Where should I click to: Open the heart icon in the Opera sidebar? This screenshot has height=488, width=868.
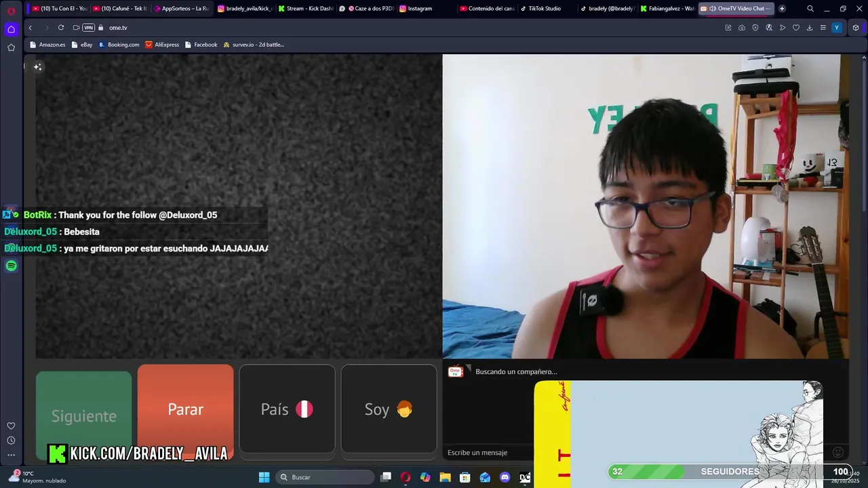(x=11, y=426)
